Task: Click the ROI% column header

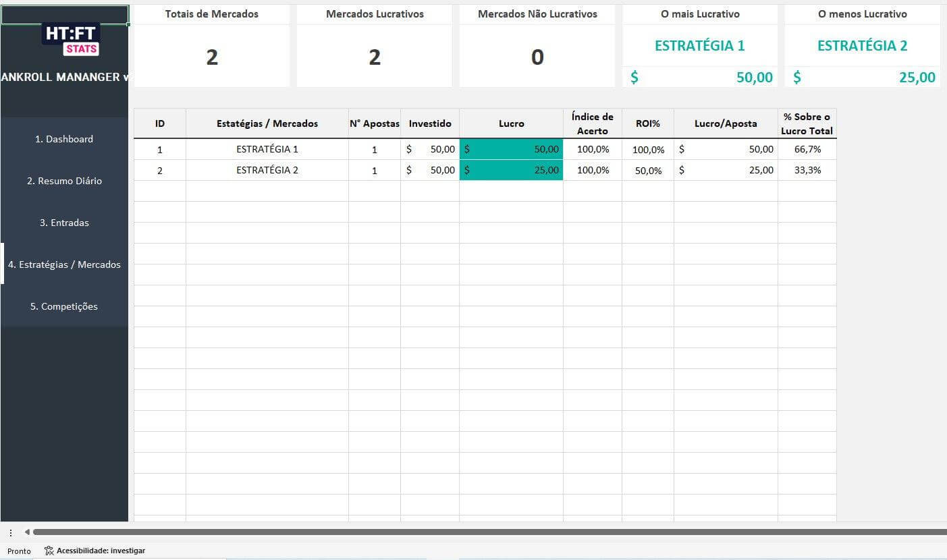Action: [647, 123]
